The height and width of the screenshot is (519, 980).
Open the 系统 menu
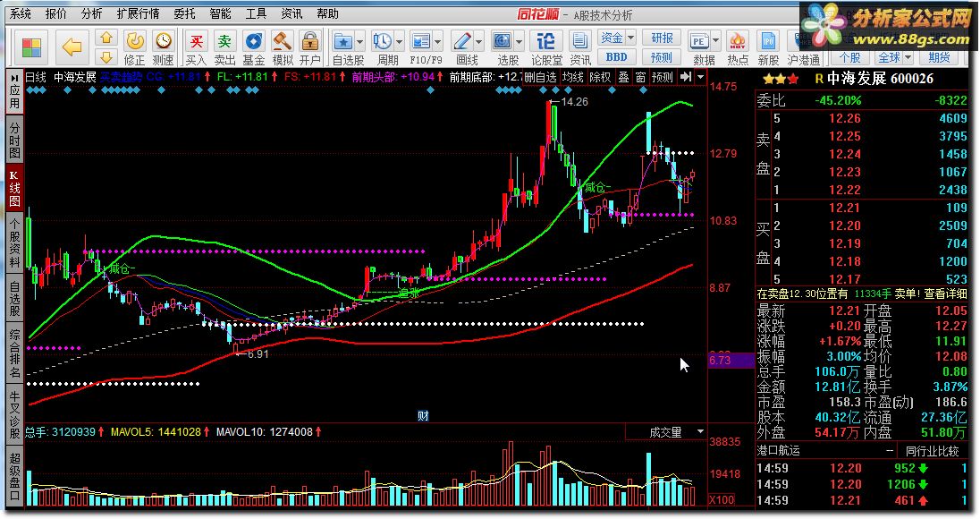coord(21,13)
